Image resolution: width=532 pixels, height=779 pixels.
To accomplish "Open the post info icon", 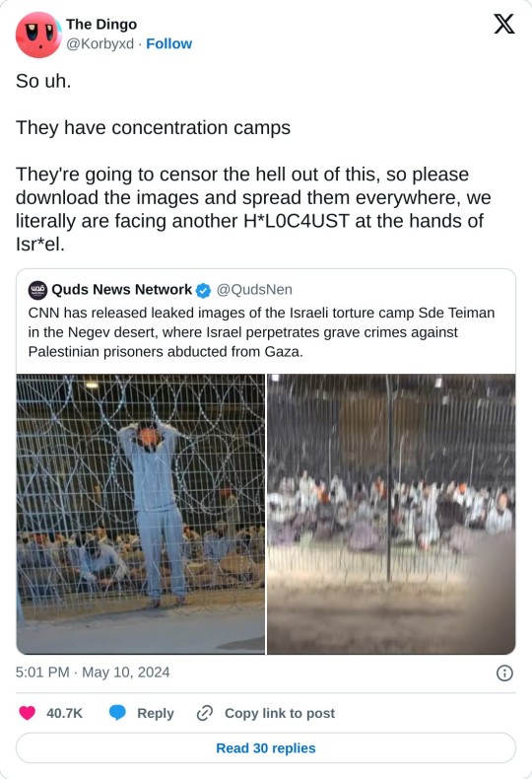I will coord(504,673).
